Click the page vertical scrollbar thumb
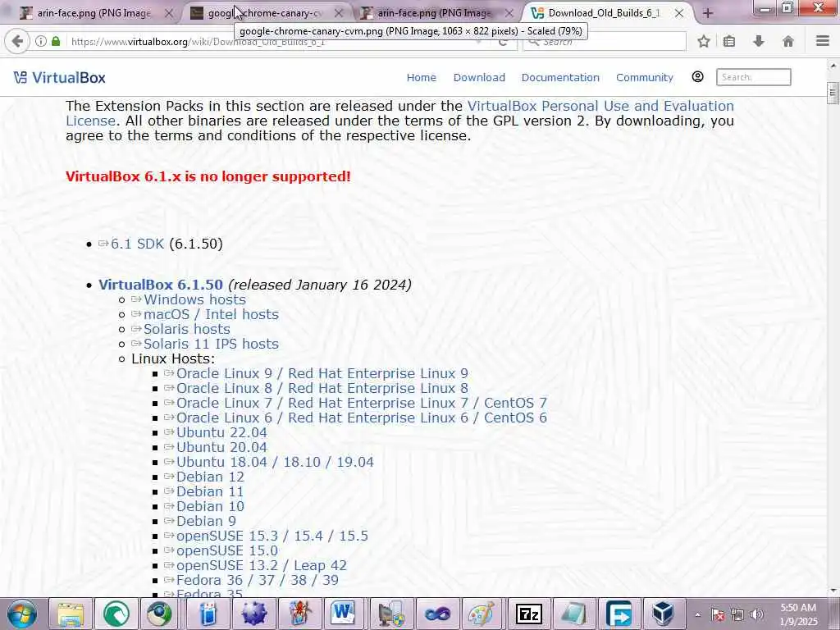Viewport: 840px width, 630px height. (832, 93)
